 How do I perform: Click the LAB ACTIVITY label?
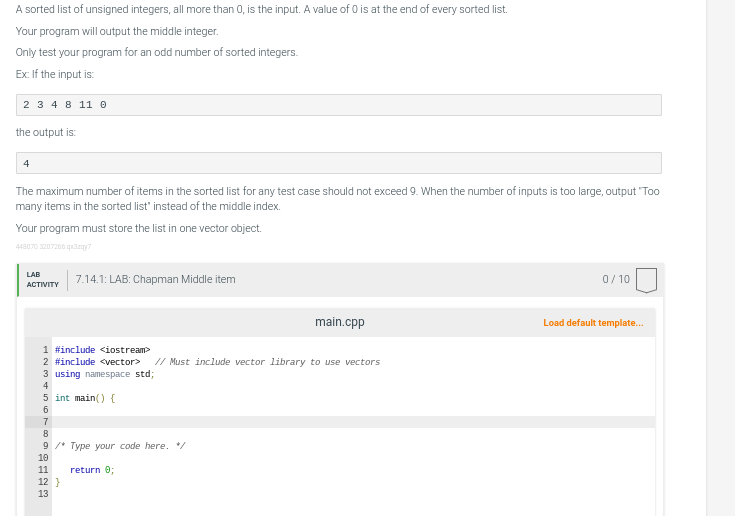[x=43, y=279]
